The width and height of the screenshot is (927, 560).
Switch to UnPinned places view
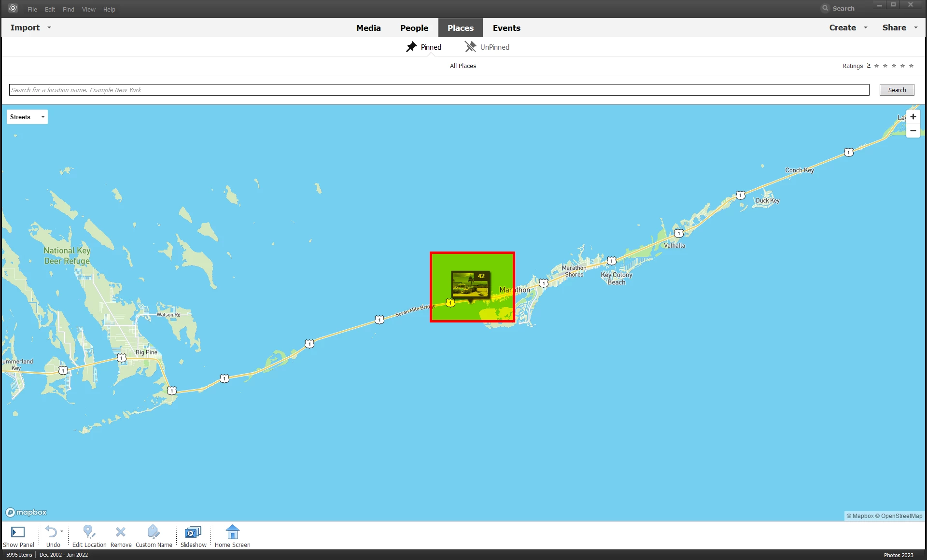click(x=487, y=47)
